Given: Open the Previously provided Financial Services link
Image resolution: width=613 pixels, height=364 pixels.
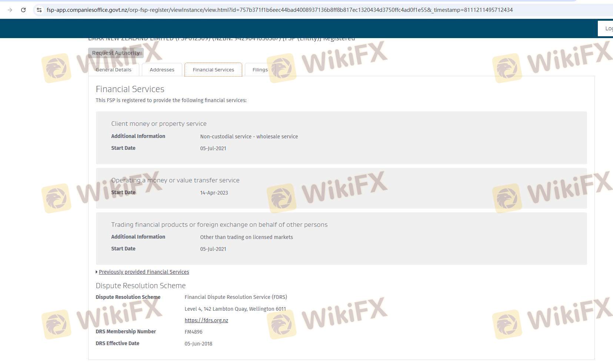Looking at the screenshot, I should tap(144, 272).
